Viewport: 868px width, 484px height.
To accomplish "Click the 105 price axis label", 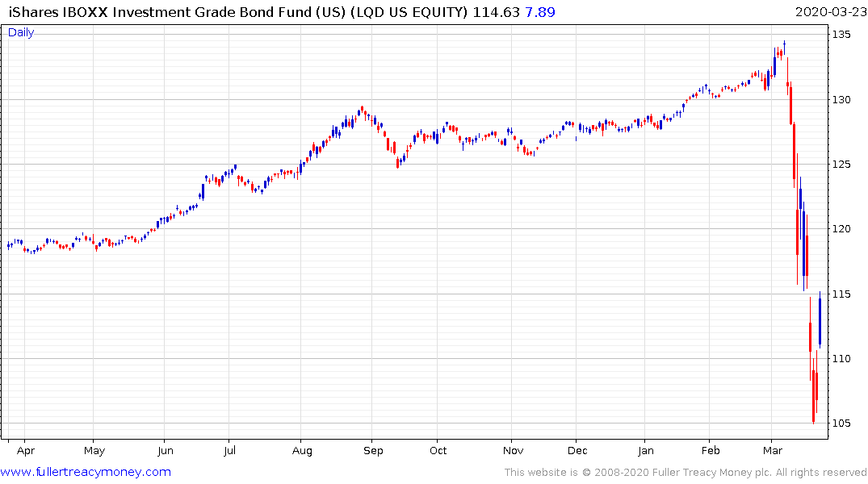I will pos(841,423).
